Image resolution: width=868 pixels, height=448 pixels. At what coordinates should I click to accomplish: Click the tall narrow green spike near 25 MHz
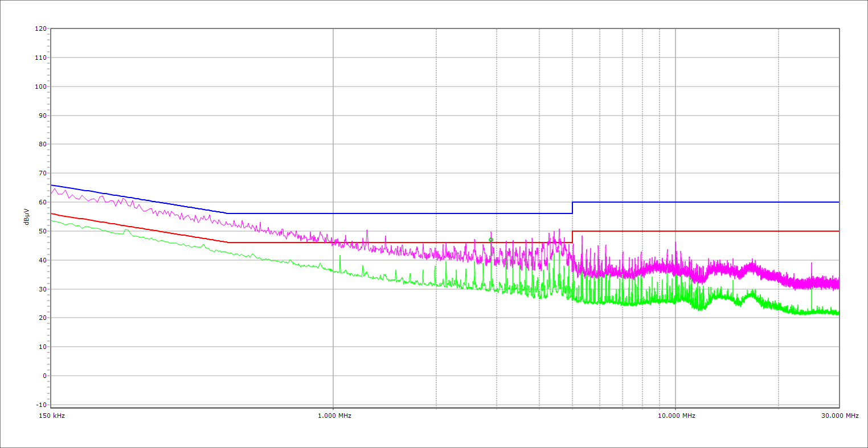812,290
